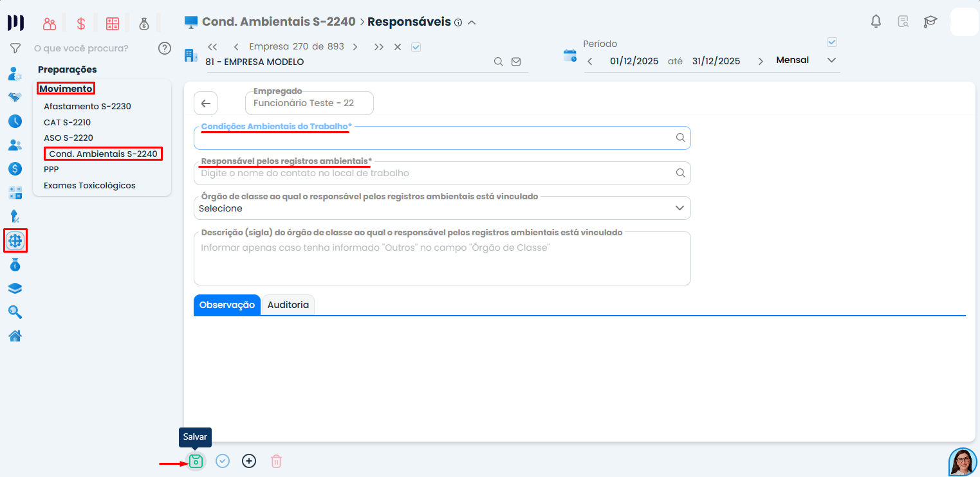Viewport: 980px width, 477px height.
Task: Click the building icon beside company selector
Action: 190,55
